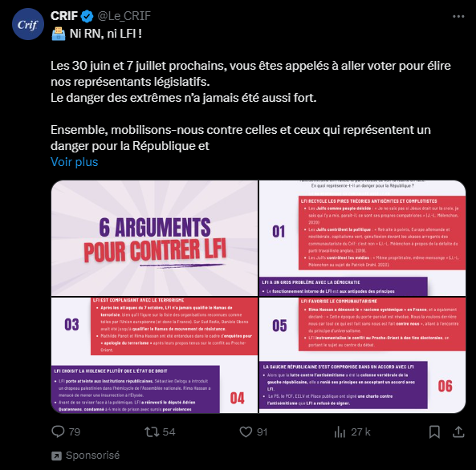Open the image with arguments 05 and 06

click(x=363, y=355)
